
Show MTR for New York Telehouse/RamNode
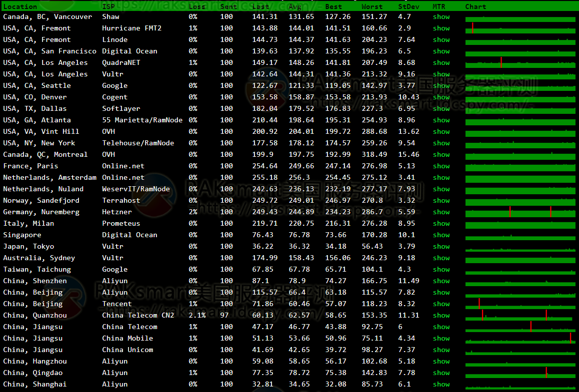point(441,143)
